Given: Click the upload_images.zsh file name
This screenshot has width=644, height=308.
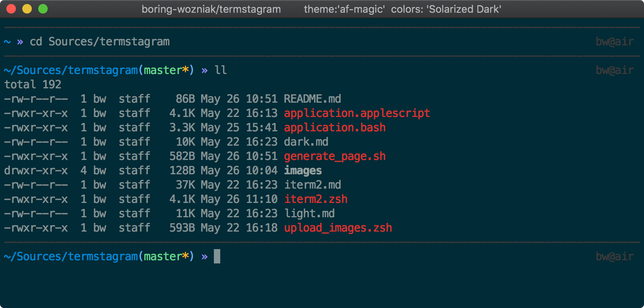Looking at the screenshot, I should [338, 228].
